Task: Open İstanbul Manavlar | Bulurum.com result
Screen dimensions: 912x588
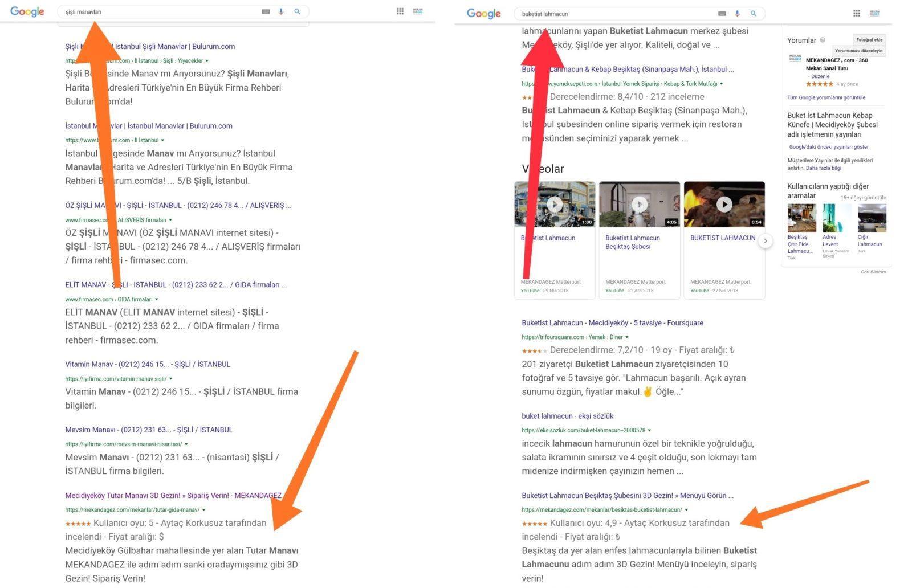Action: pos(149,126)
